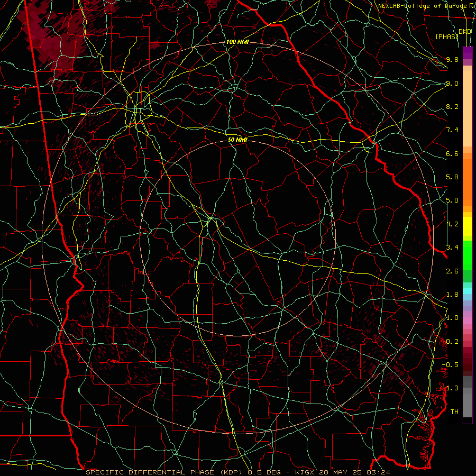Click the Specific Differential Phase KJGX caption

coord(237,472)
